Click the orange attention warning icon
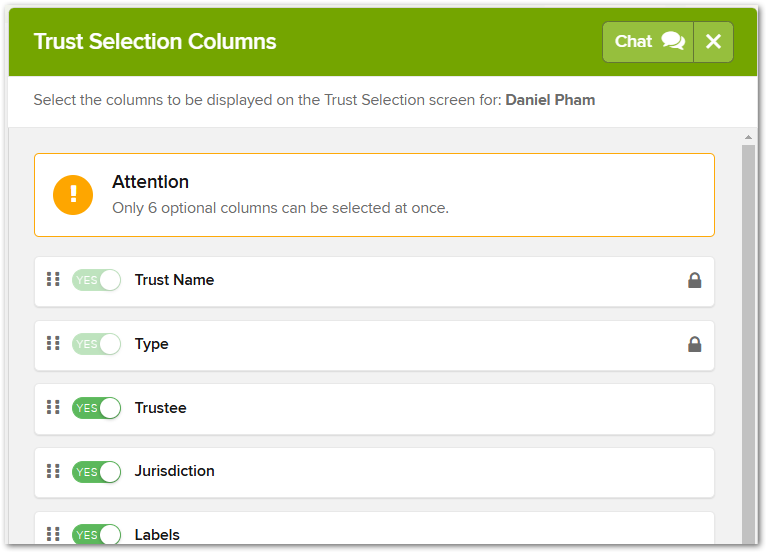Viewport: 767px width, 553px height. tap(73, 195)
